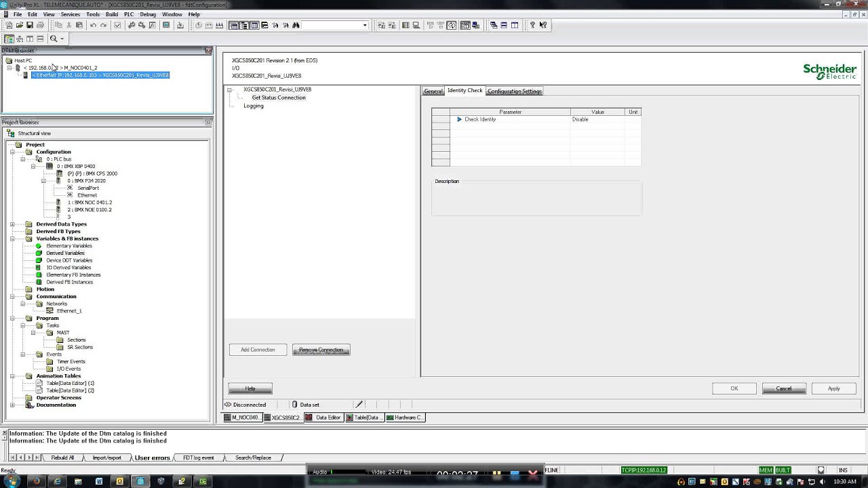Select the Logging tree item
The width and height of the screenshot is (868, 488).
point(254,106)
